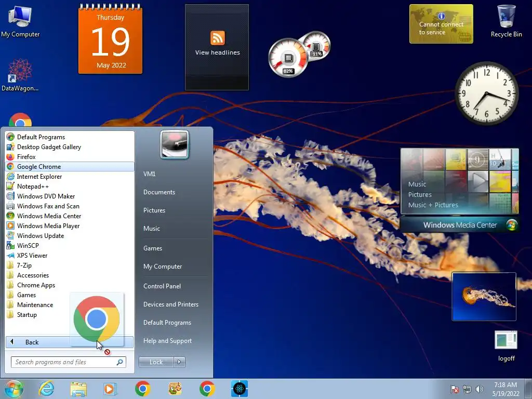The image size is (532, 399).
Task: Click the 'Cannot connect to service' gadget
Action: [x=441, y=24]
